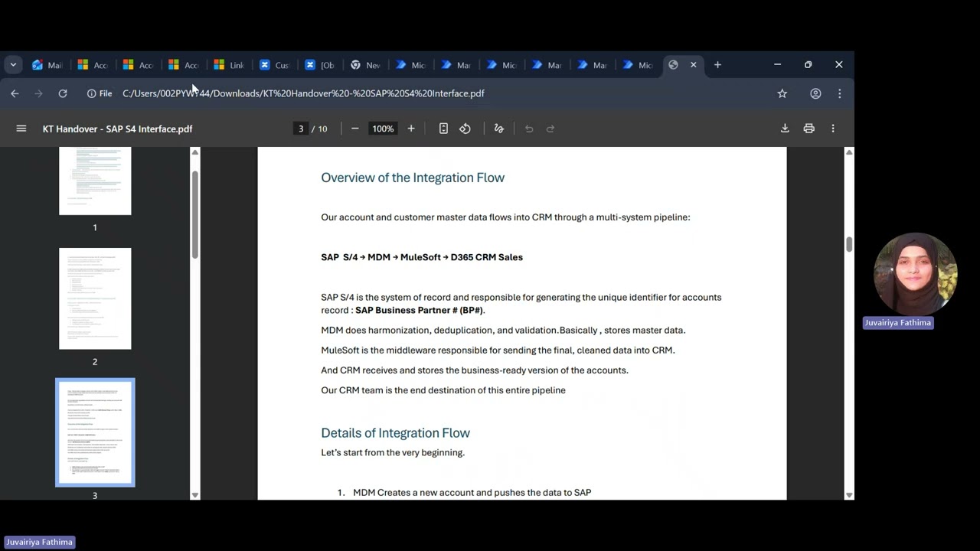Screen dimensions: 980x551
Task: Rotate the PDF counterclockwise
Action: point(465,129)
